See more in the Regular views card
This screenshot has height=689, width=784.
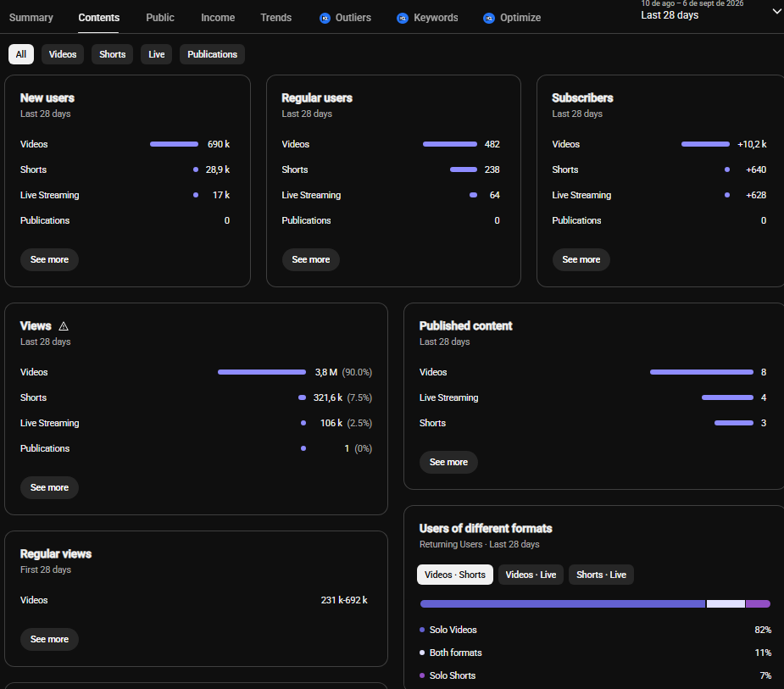click(49, 639)
